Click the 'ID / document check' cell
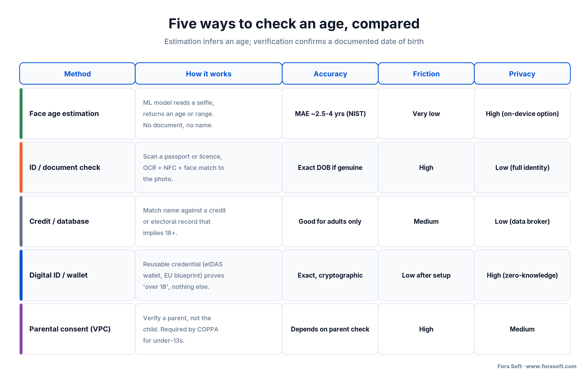The image size is (588, 378). [x=77, y=167]
